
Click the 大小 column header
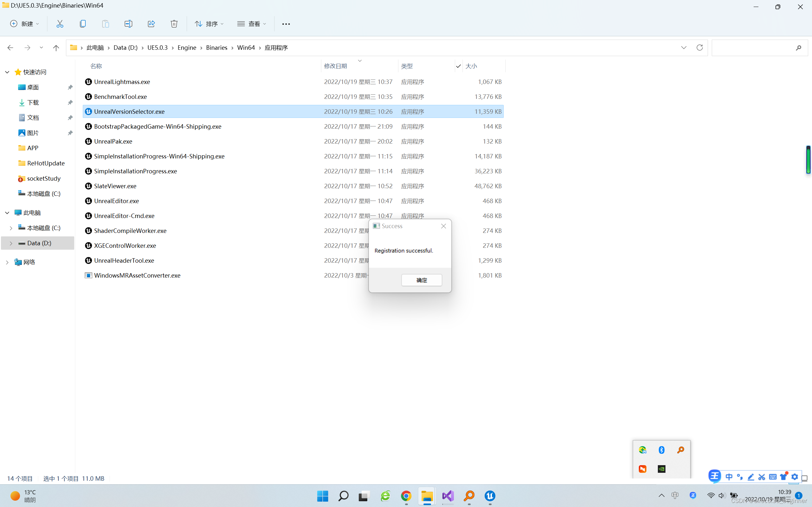471,66
